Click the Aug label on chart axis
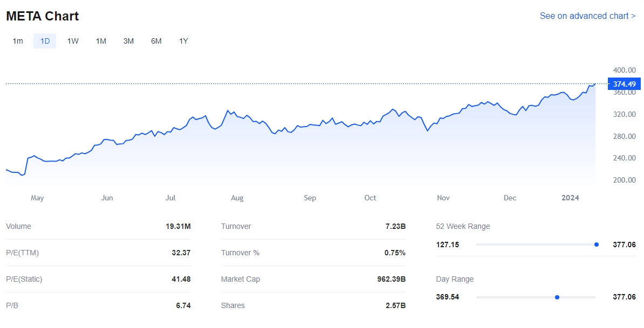This screenshot has width=644, height=328. pos(237,198)
